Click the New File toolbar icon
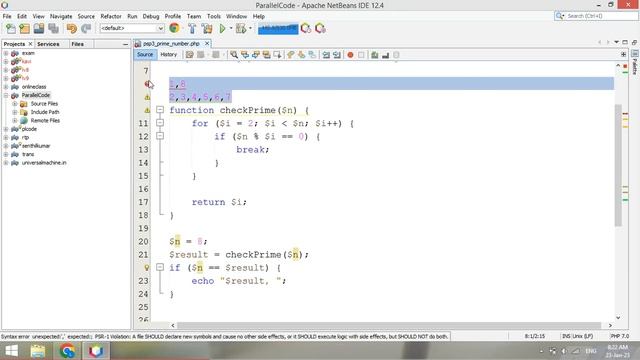640x360 pixels. (x=11, y=29)
